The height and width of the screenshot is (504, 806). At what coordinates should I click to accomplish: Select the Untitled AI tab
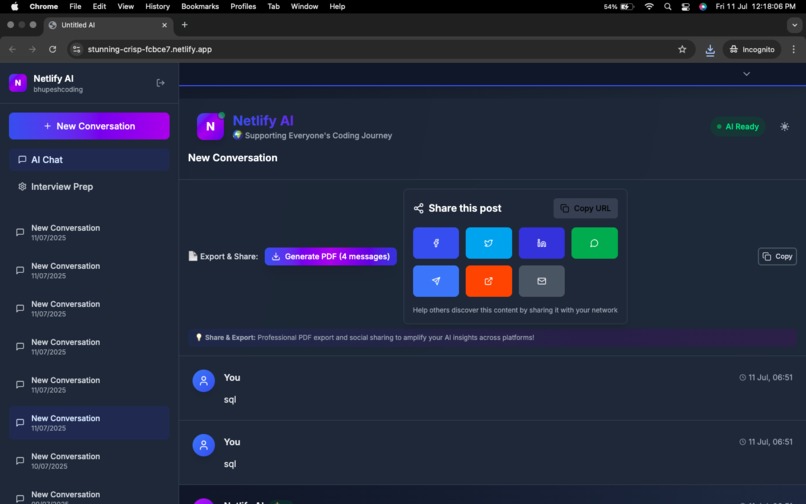[108, 25]
